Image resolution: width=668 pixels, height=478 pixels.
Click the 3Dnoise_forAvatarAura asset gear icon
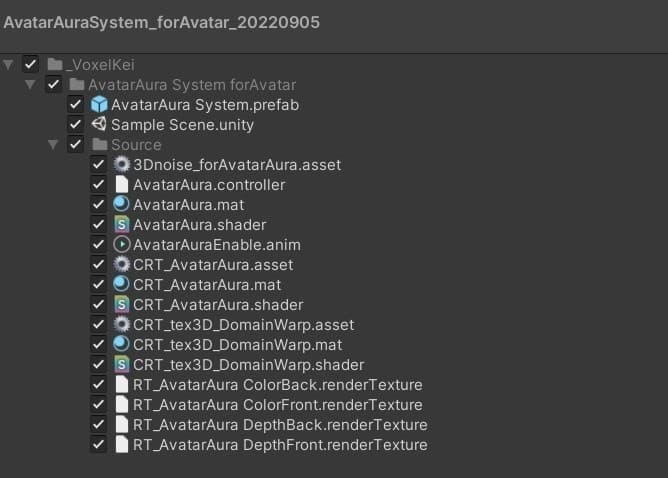121,165
